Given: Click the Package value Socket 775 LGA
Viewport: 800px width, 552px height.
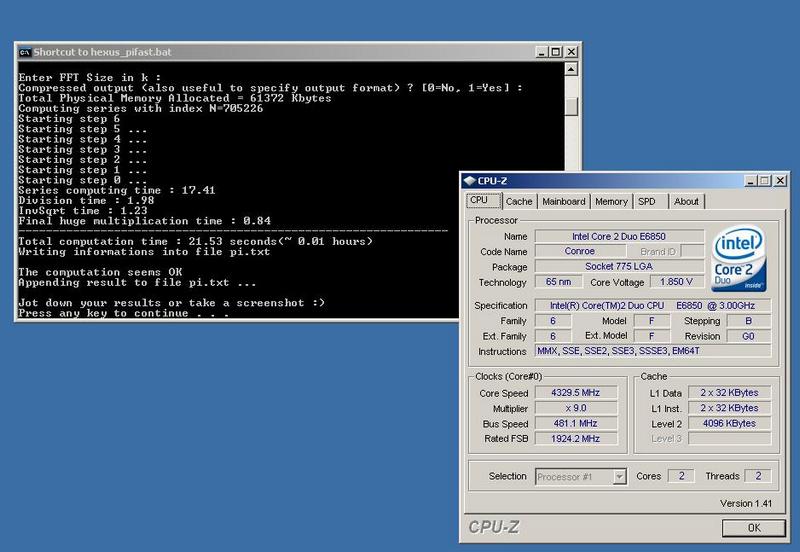Looking at the screenshot, I should coord(619,266).
